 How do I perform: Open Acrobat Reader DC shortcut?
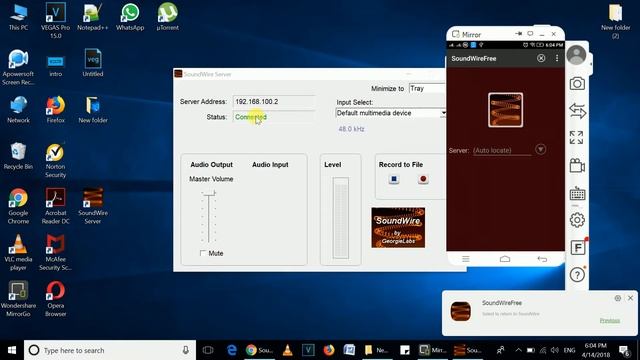(x=56, y=207)
